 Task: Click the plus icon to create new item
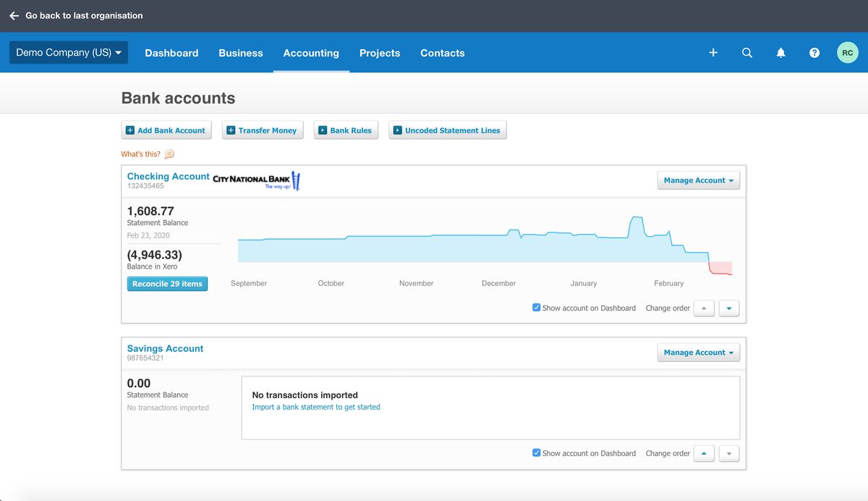click(713, 52)
